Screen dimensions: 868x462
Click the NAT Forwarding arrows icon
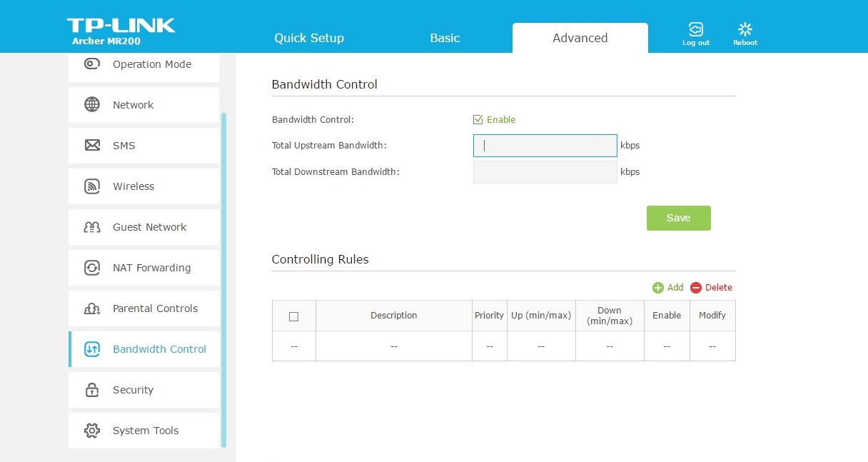tap(92, 268)
